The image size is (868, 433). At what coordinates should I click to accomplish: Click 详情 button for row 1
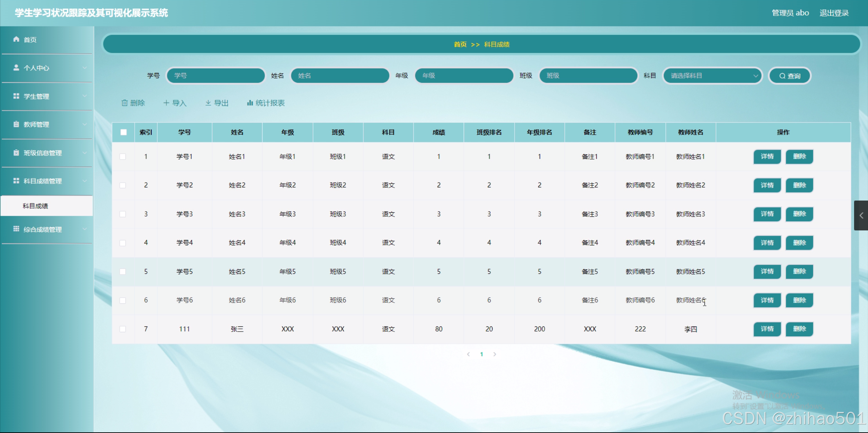[x=767, y=156]
